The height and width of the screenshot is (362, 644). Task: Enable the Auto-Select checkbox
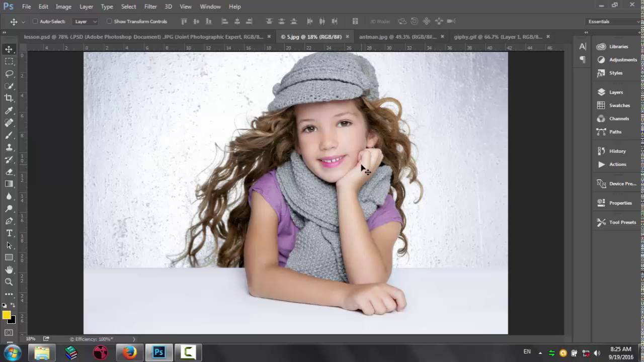(35, 22)
